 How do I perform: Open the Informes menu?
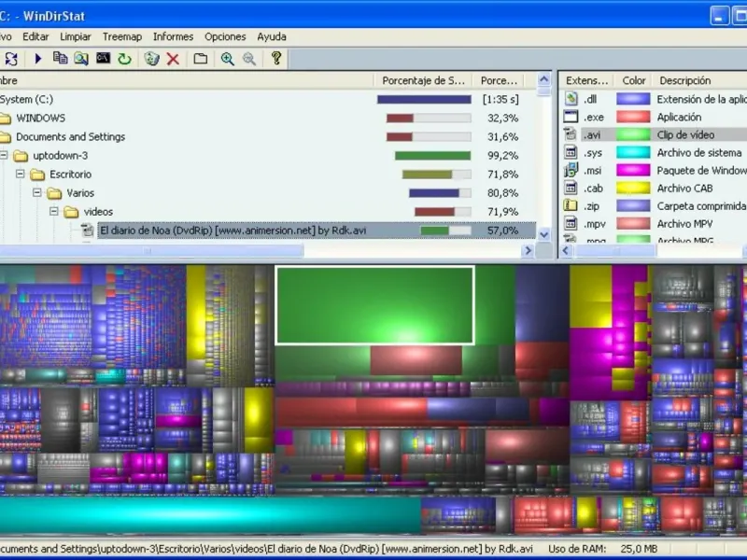tap(173, 36)
